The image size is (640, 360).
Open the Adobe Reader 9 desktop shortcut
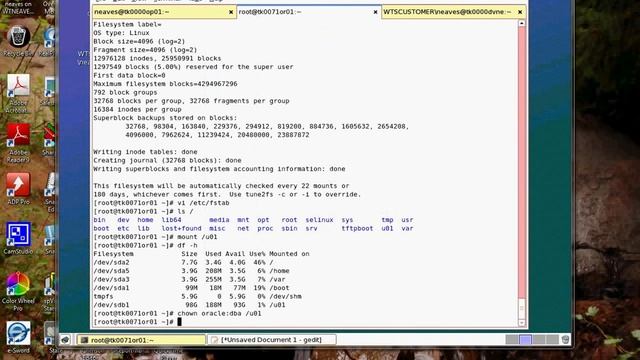[x=18, y=143]
